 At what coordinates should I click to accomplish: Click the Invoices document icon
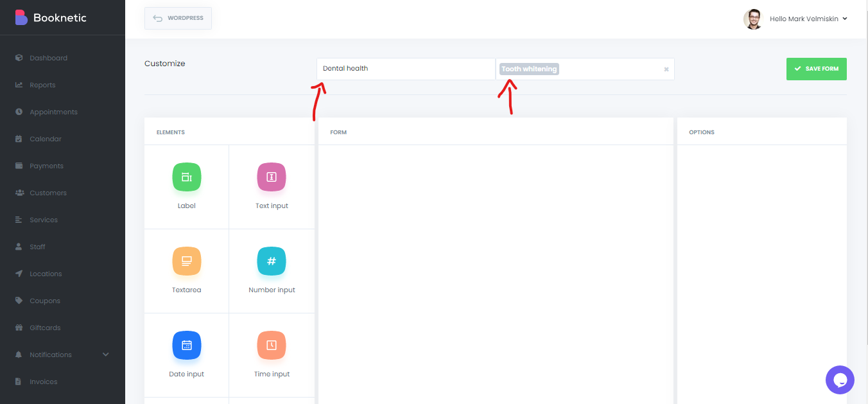(19, 382)
